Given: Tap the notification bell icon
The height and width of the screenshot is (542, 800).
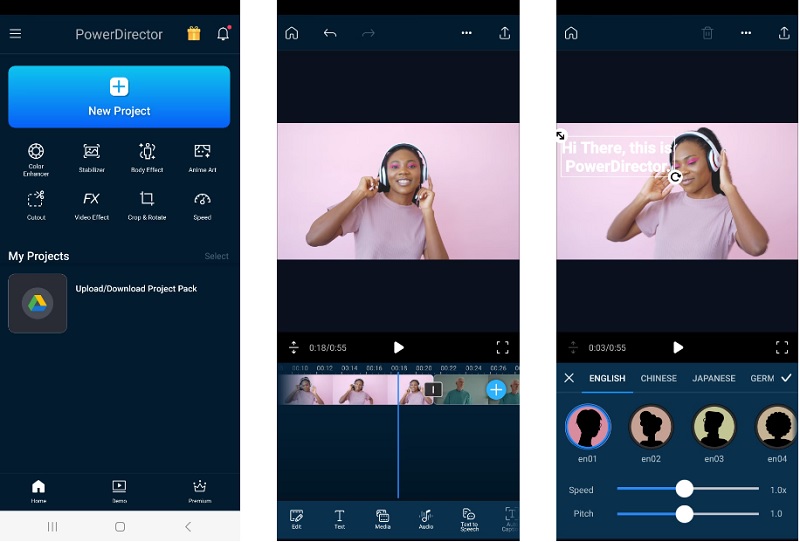Looking at the screenshot, I should tap(222, 34).
